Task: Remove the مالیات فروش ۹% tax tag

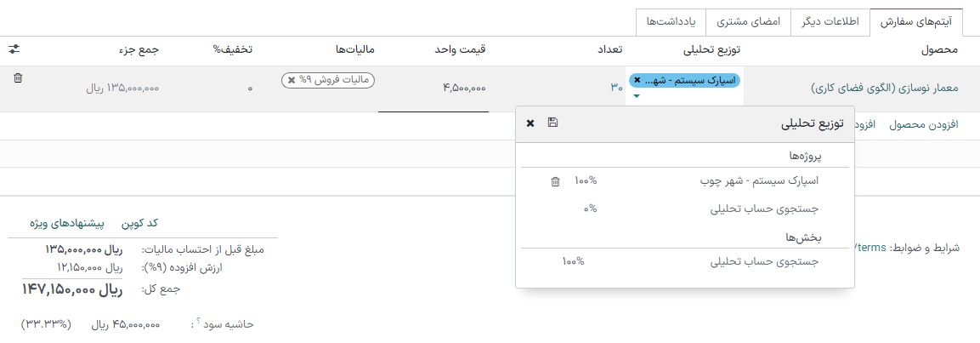Action: click(292, 80)
